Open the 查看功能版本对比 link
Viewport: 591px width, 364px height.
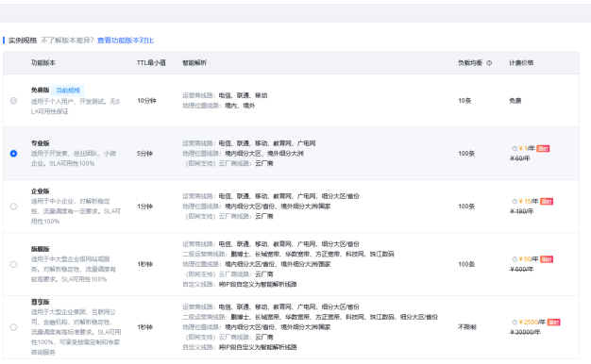pos(126,41)
